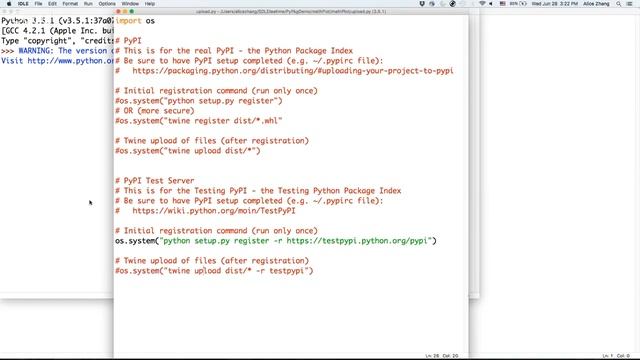Click the shield icon in menu bar
Image resolution: width=640 pixels, height=360 pixels.
[x=422, y=4]
